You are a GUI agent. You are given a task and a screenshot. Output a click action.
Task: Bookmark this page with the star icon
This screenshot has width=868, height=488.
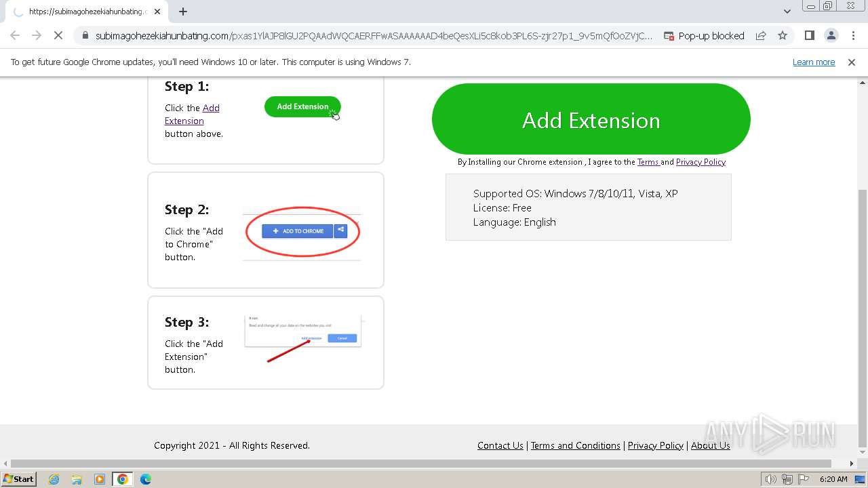[783, 35]
